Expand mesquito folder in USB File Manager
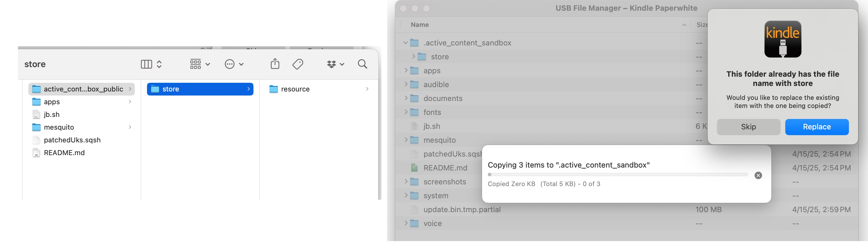This screenshot has width=868, height=246. 406,140
